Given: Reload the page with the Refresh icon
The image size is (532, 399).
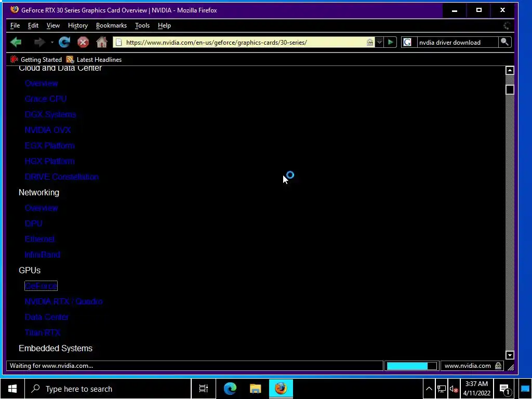Looking at the screenshot, I should [64, 43].
